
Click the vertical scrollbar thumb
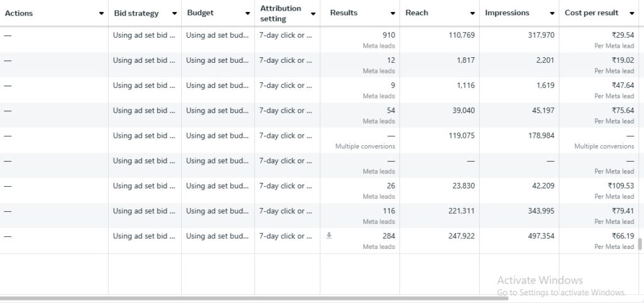tap(640, 244)
